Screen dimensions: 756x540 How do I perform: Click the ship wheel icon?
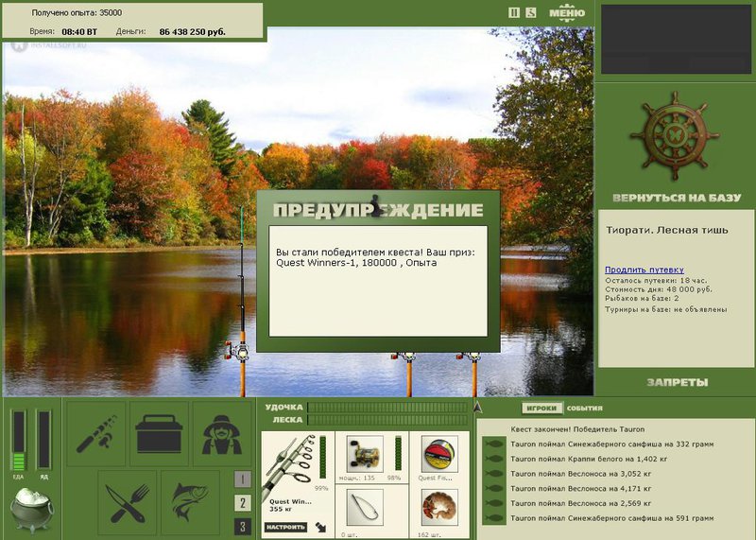pos(675,136)
